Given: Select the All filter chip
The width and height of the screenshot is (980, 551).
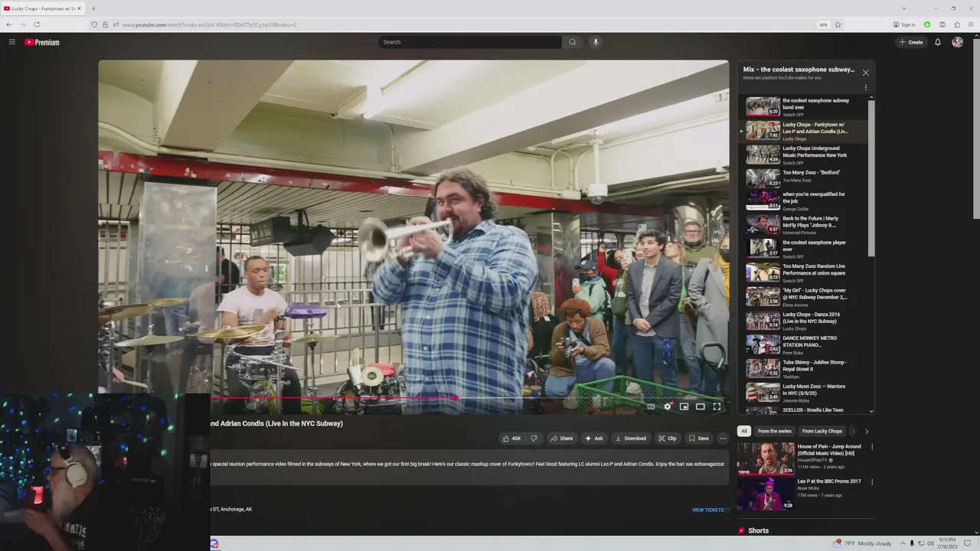Looking at the screenshot, I should click(743, 431).
